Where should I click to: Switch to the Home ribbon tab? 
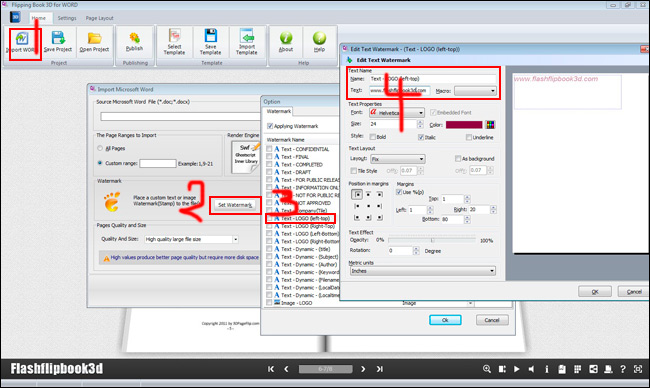click(39, 18)
